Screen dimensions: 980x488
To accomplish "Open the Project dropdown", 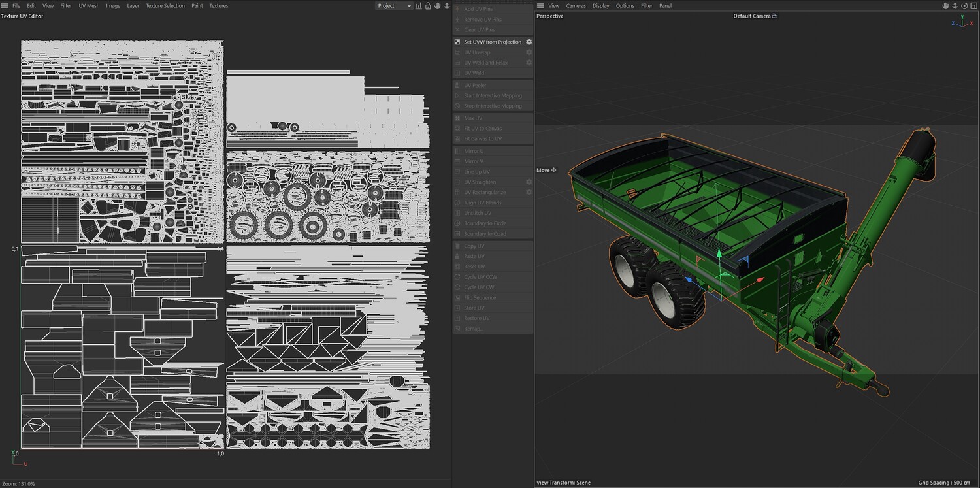I will (x=394, y=6).
